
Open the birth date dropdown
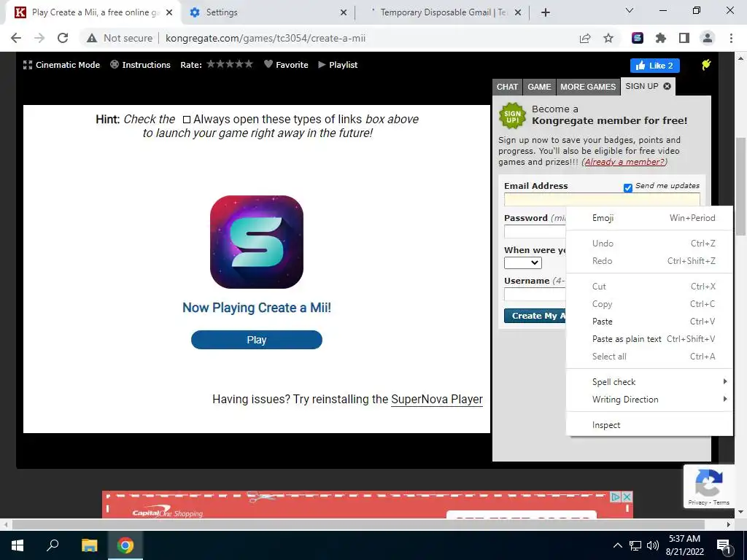point(522,262)
